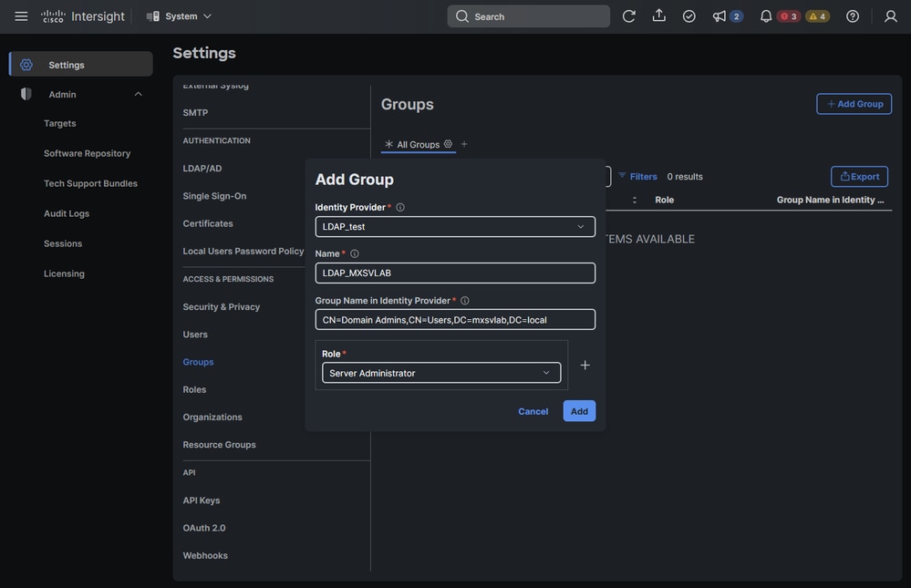The width and height of the screenshot is (911, 588).
Task: Open Targets in the sidebar
Action: tap(60, 123)
